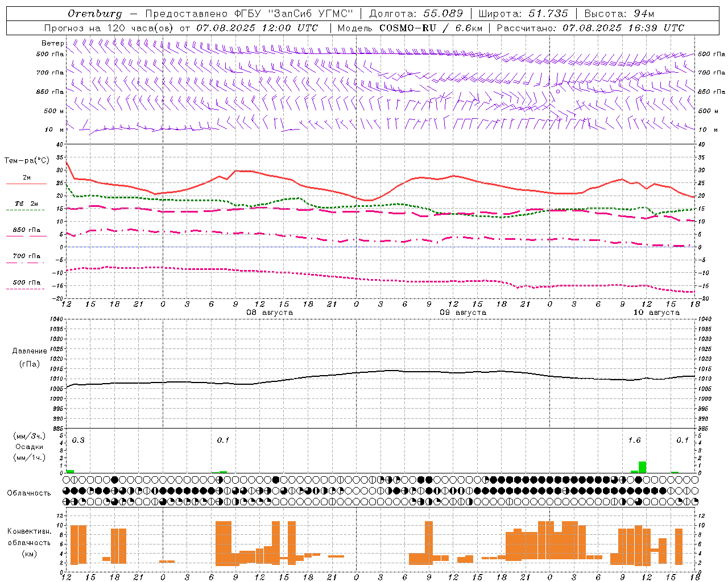Click the "Прогноз на 120 часа(ов)" text
This screenshot has height=582, width=728.
[109, 28]
